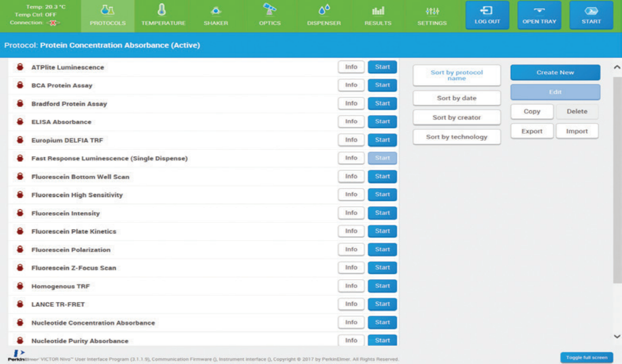Open the Shaker icon in toolbar
The width and height of the screenshot is (622, 364).
[x=216, y=10]
